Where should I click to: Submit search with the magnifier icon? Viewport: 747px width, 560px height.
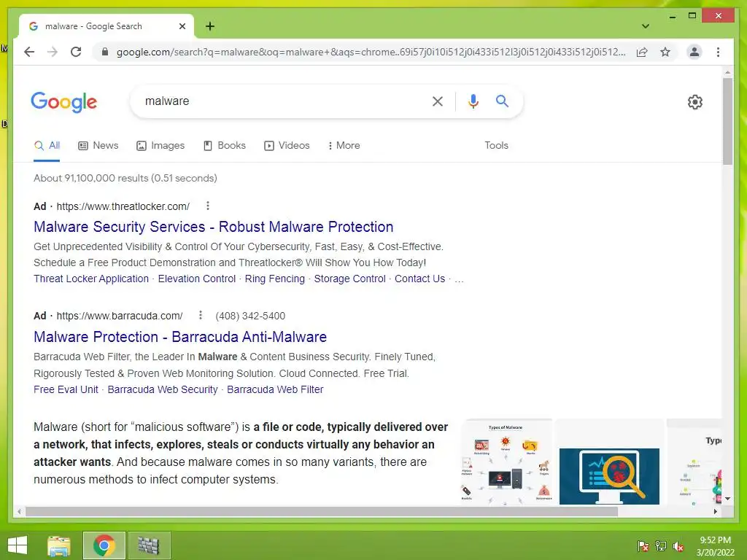(502, 101)
